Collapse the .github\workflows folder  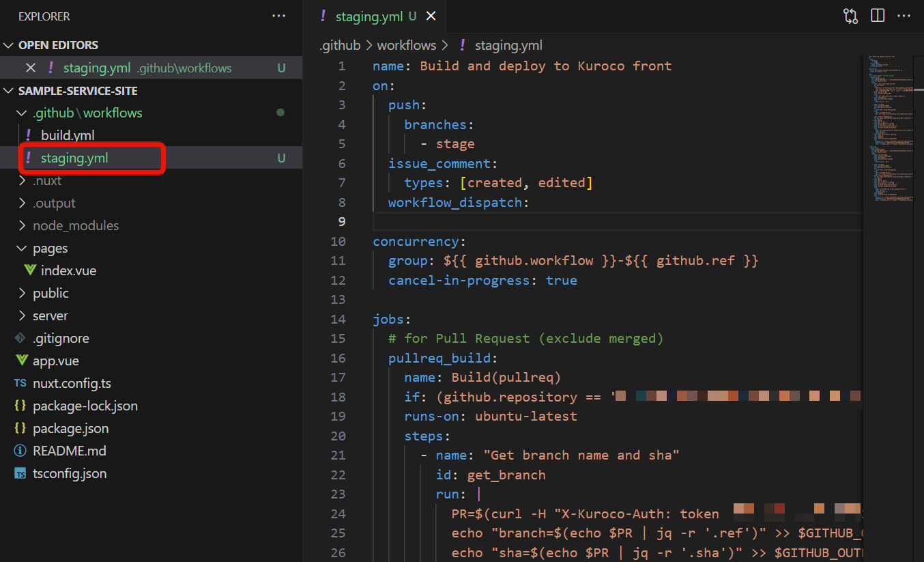(23, 113)
